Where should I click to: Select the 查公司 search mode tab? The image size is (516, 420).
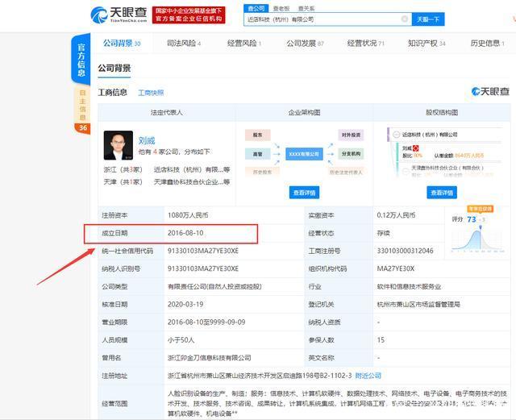pos(256,7)
